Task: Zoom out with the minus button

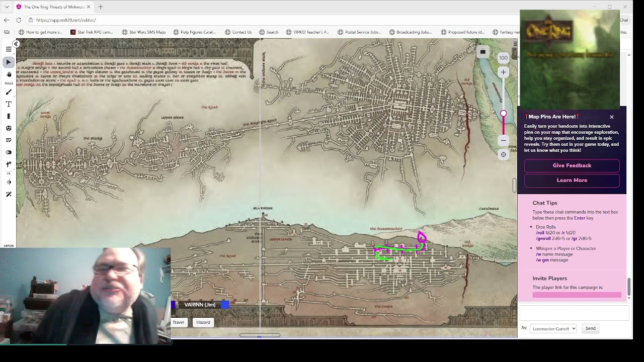Action: click(503, 141)
